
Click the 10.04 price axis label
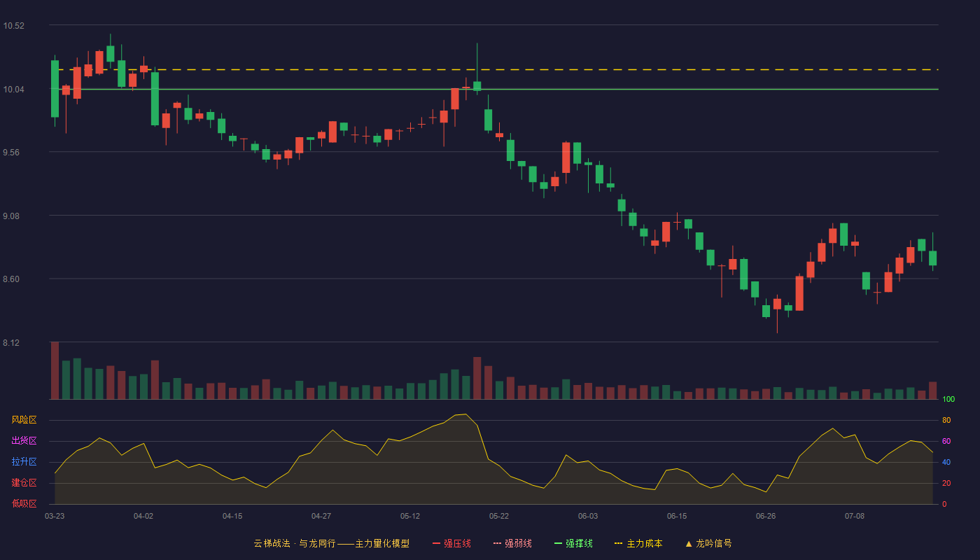pos(13,90)
